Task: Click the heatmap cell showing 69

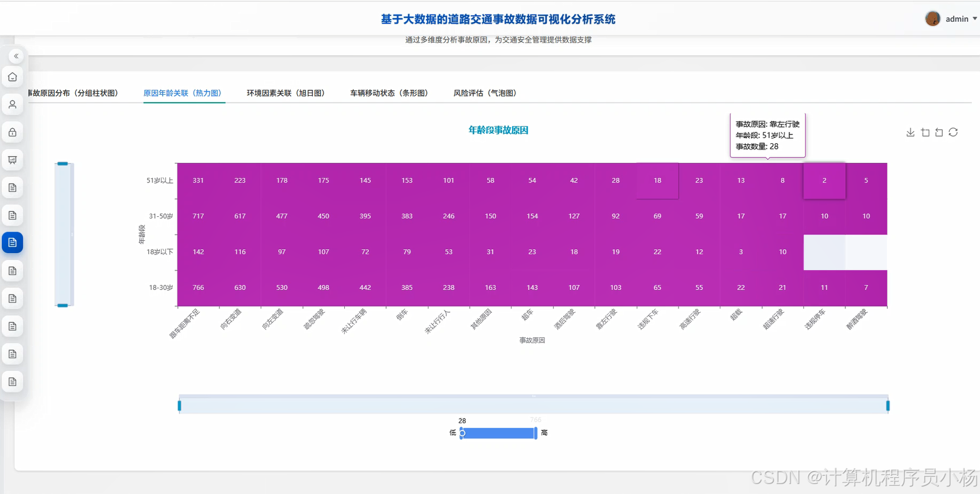Action: click(657, 216)
